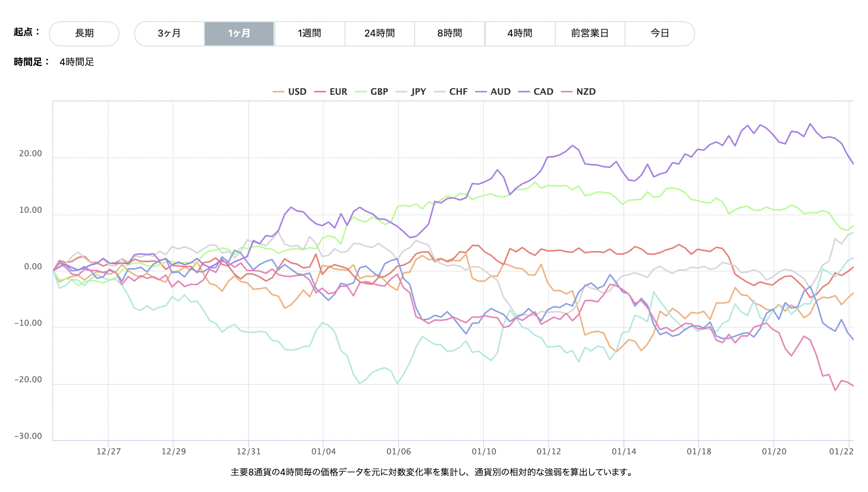The height and width of the screenshot is (492, 868).
Task: Click the 起点 label
Action: point(27,32)
